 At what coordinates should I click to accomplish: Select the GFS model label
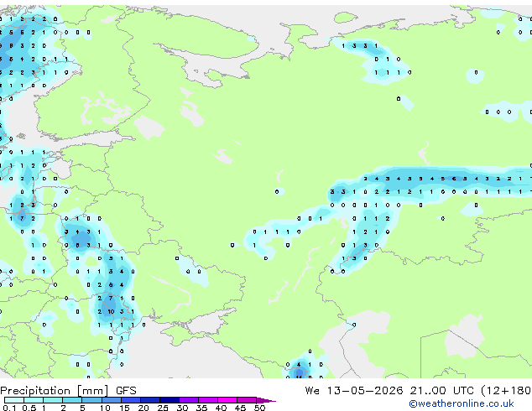click(x=126, y=391)
